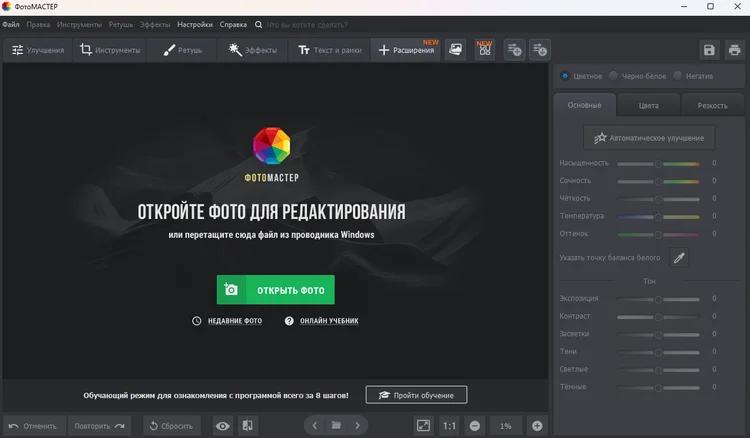Click the Сочность slider
This screenshot has width=750, height=438.
point(658,181)
